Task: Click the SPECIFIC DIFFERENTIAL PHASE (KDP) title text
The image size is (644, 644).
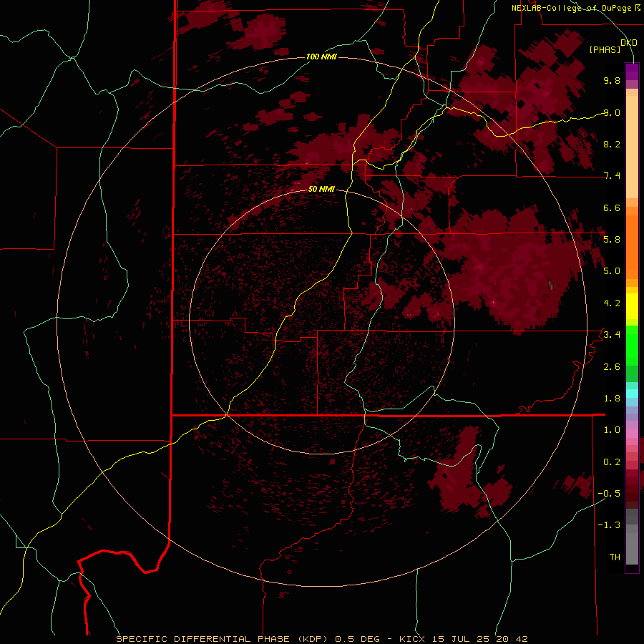Action: click(x=222, y=639)
